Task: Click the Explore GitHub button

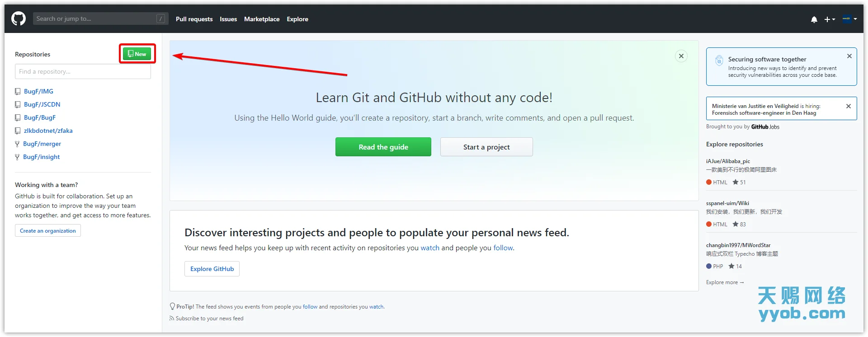Action: click(x=212, y=269)
